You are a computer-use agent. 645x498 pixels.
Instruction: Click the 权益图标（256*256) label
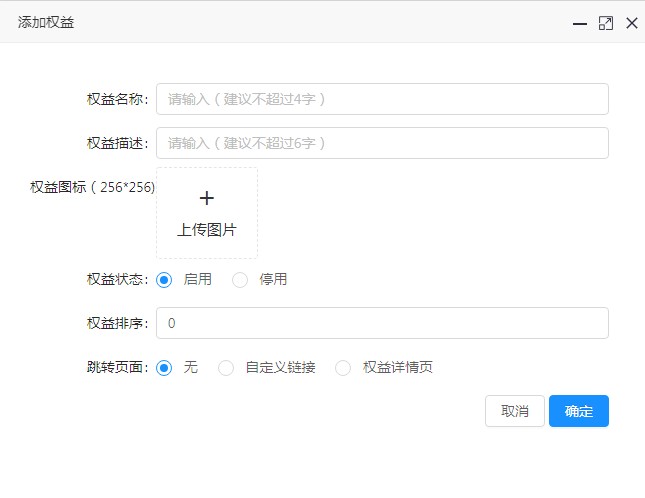pos(93,187)
